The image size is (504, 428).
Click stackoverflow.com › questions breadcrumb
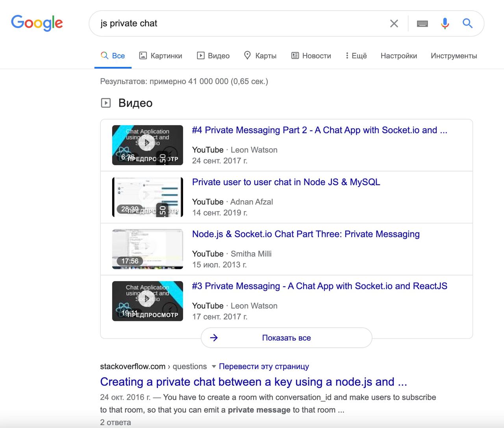click(153, 367)
